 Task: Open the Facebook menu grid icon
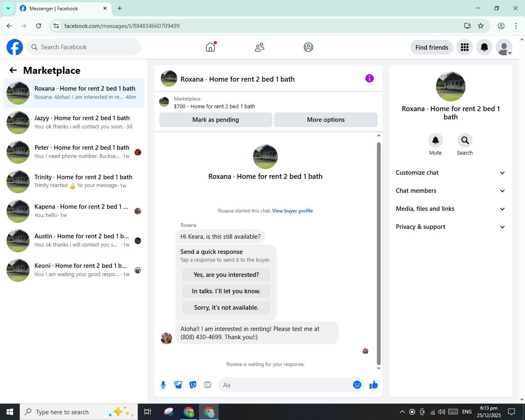pyautogui.click(x=465, y=47)
